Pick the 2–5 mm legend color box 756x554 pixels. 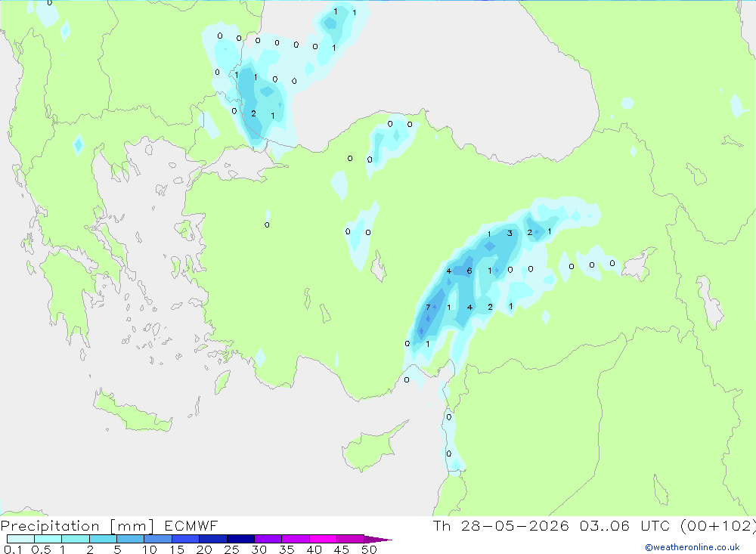click(103, 539)
